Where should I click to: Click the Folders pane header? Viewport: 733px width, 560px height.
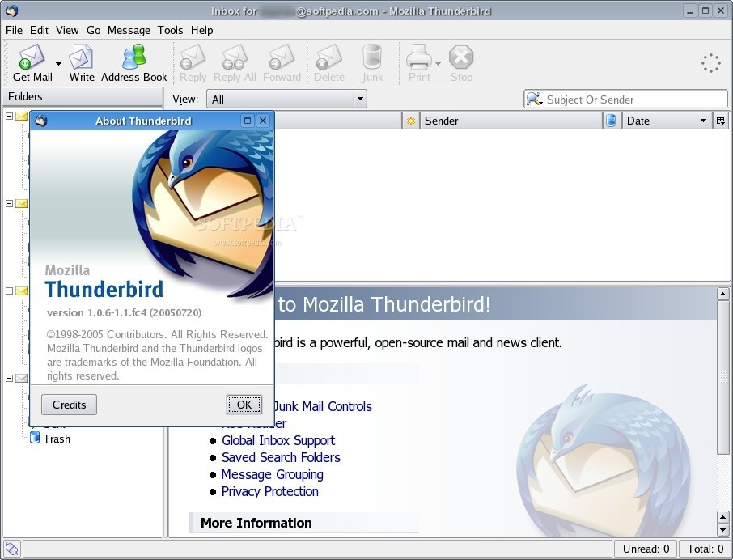83,97
